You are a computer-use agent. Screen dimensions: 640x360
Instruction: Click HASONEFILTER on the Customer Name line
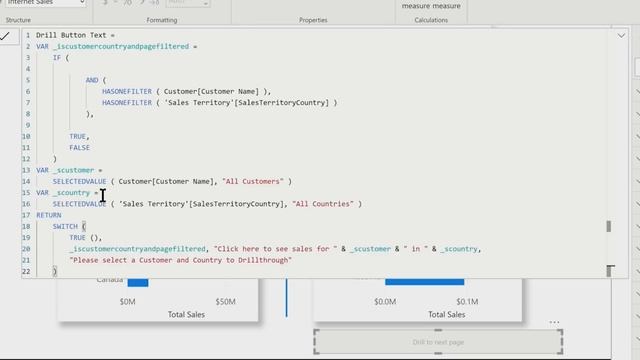point(127,91)
